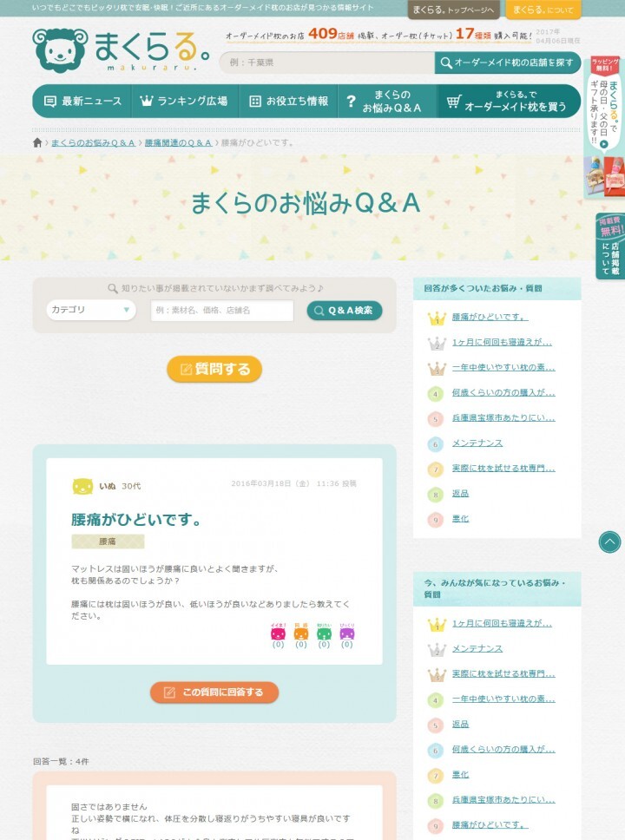Click the pink イイネ reaction face
625x840 pixels.
pos(278,633)
